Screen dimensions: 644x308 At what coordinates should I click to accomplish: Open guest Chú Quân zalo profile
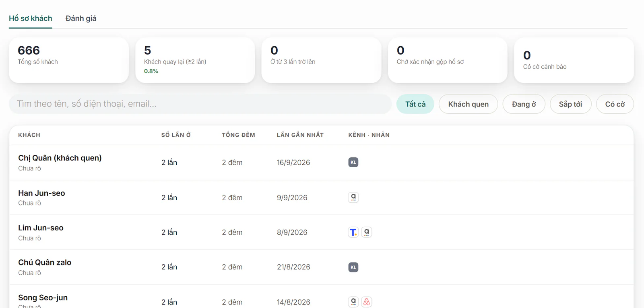[x=45, y=262]
